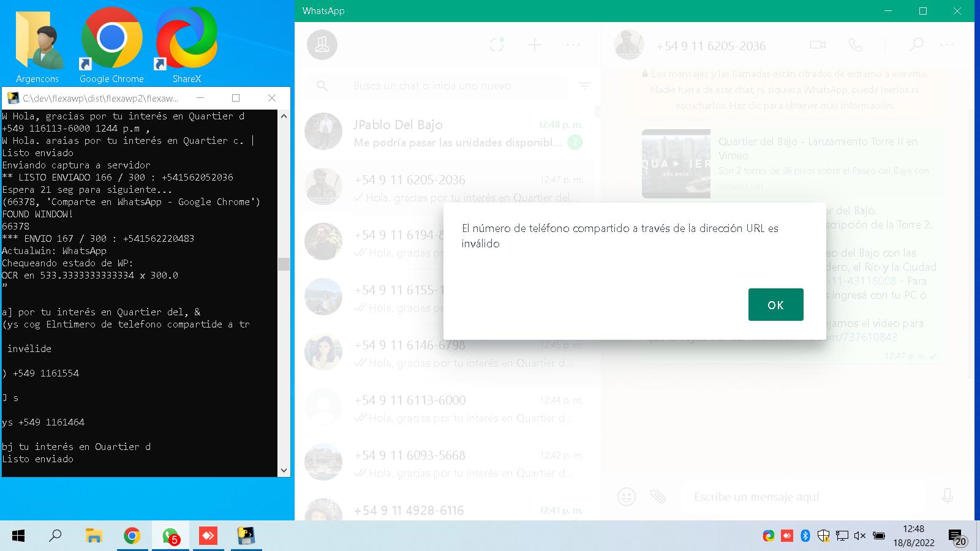Open WhatsApp profile avatar at top left
This screenshot has height=551, width=980.
pyautogui.click(x=322, y=45)
